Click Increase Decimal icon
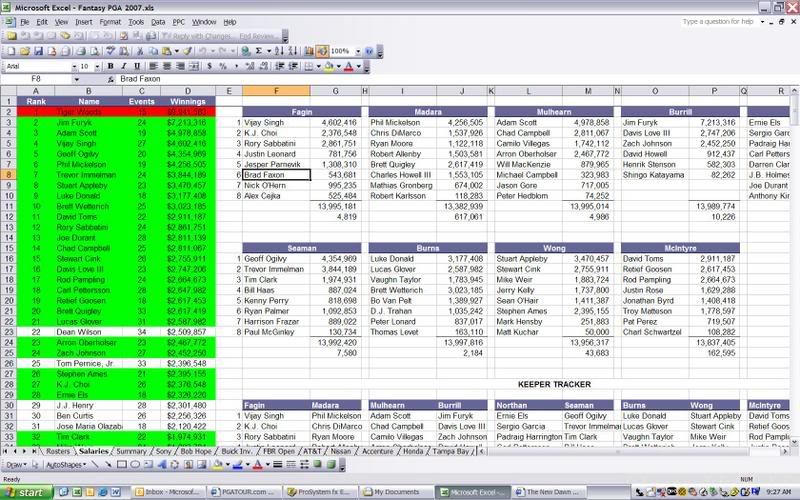Screen dimensions: 800x500 coord(250,66)
